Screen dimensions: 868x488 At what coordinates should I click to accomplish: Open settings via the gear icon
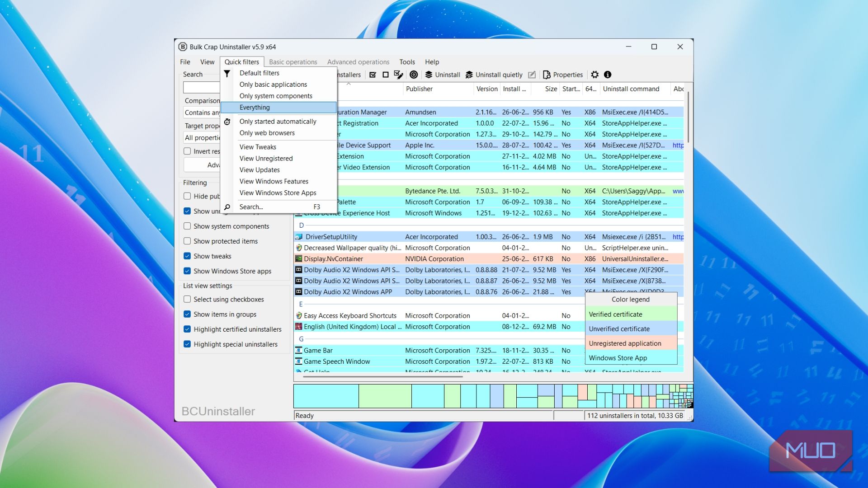pos(595,75)
